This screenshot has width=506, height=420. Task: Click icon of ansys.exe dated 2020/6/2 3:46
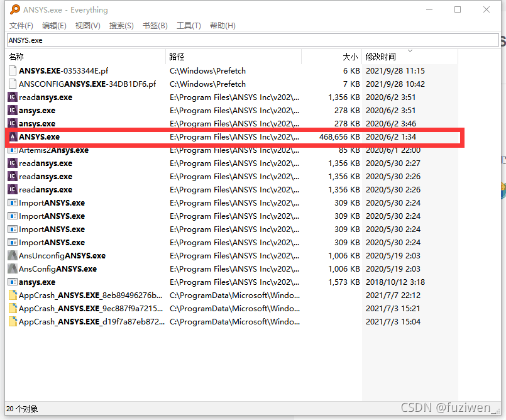coord(13,123)
